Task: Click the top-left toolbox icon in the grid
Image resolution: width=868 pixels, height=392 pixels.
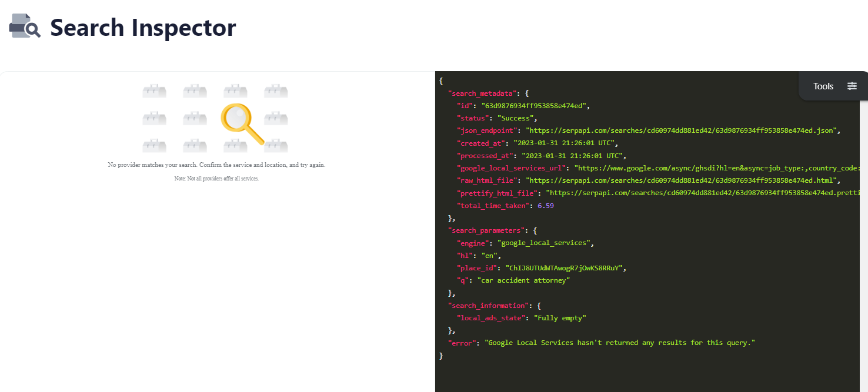Action: [x=154, y=91]
